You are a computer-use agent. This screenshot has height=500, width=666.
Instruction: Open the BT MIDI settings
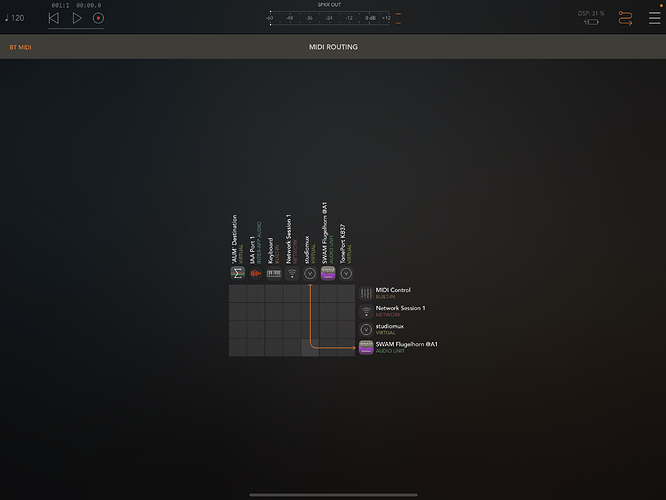(20, 47)
